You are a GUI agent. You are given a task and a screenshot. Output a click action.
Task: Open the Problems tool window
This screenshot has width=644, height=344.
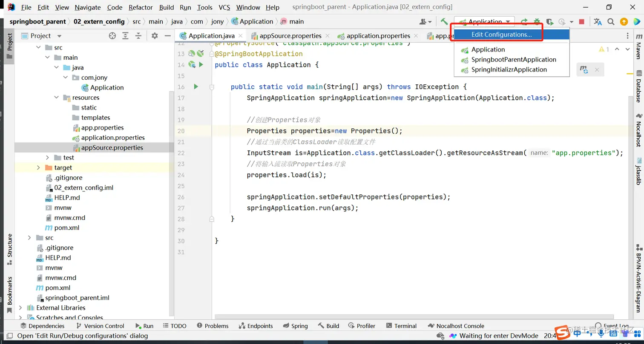(x=213, y=326)
